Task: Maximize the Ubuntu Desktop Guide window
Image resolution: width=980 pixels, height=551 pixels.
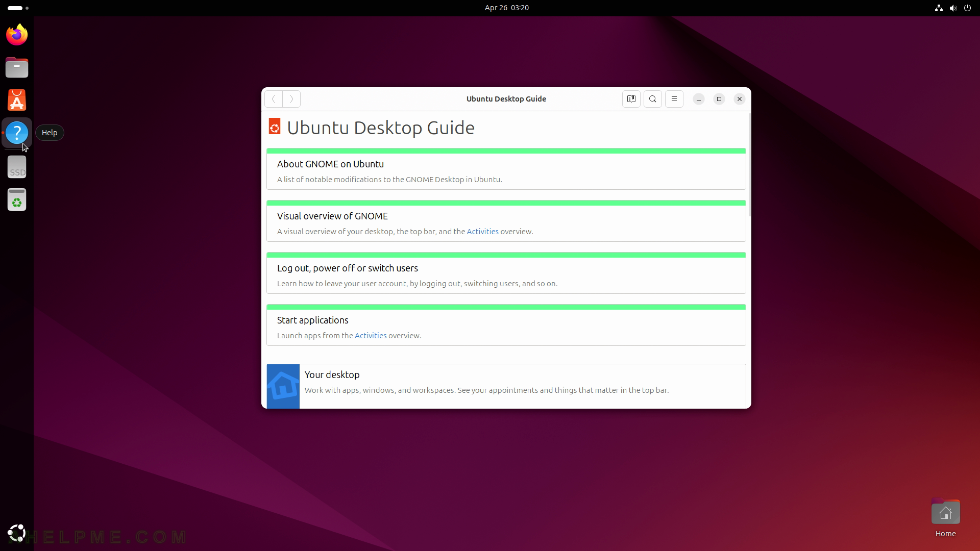Action: 719,99
